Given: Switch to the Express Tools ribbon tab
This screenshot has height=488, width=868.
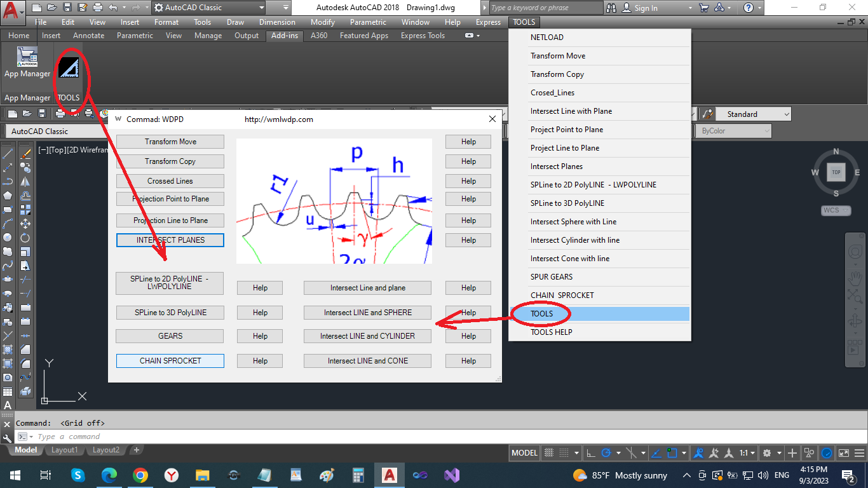Looking at the screenshot, I should point(423,36).
